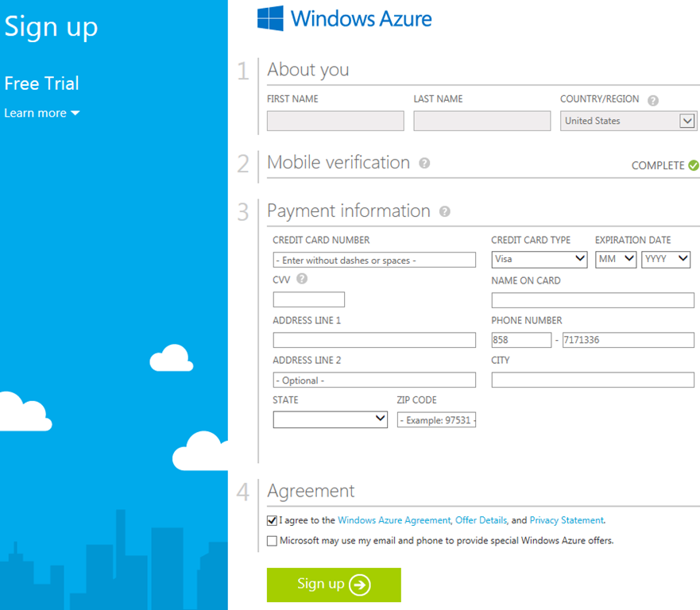This screenshot has width=700, height=610.
Task: Expand the Learn more section
Action: 42,113
